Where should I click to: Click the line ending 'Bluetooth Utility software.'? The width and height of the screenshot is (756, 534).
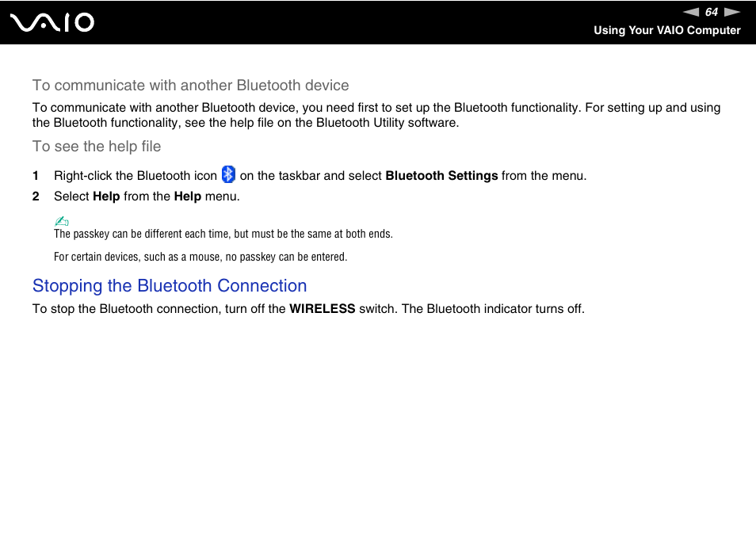pos(246,123)
